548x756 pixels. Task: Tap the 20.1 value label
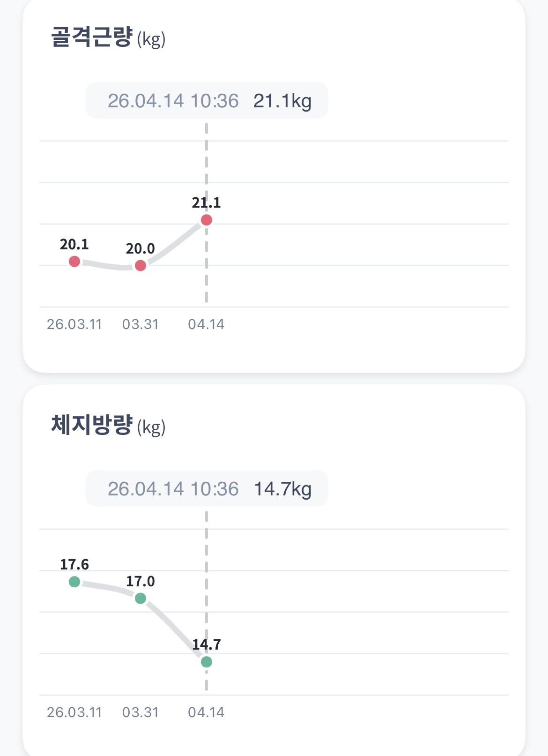(74, 244)
